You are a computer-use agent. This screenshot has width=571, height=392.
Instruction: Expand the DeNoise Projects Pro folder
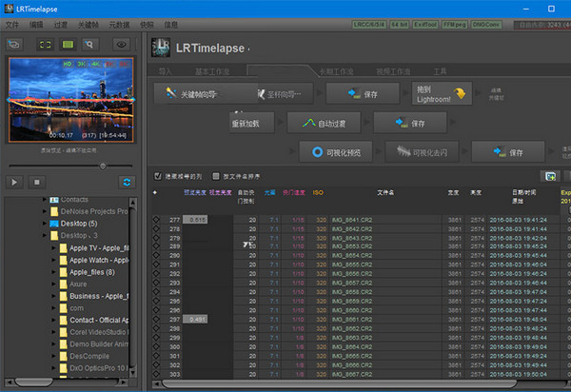45,211
